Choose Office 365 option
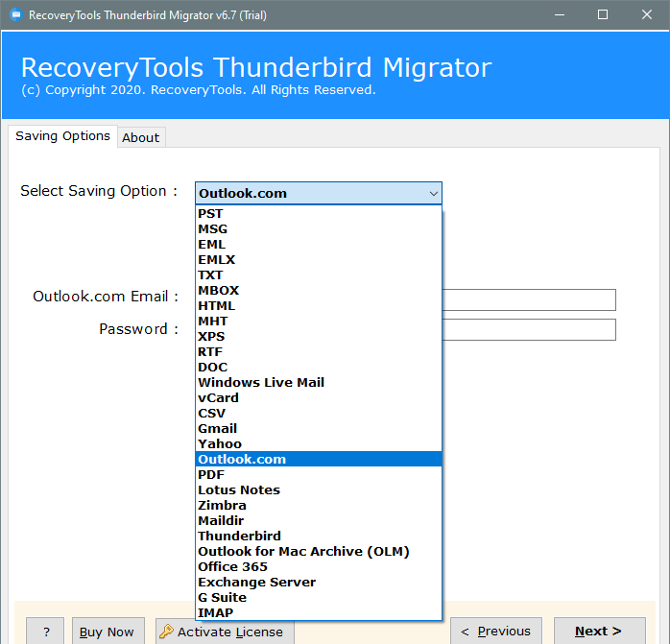This screenshot has width=670, height=644. 319,567
